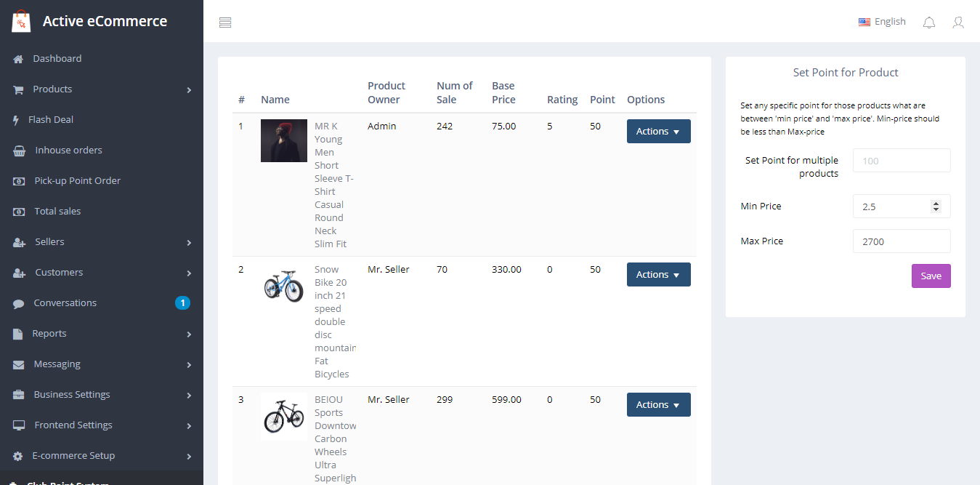Viewport: 980px width, 485px height.
Task: Click the Flash Deal lightning icon
Action: click(x=16, y=120)
